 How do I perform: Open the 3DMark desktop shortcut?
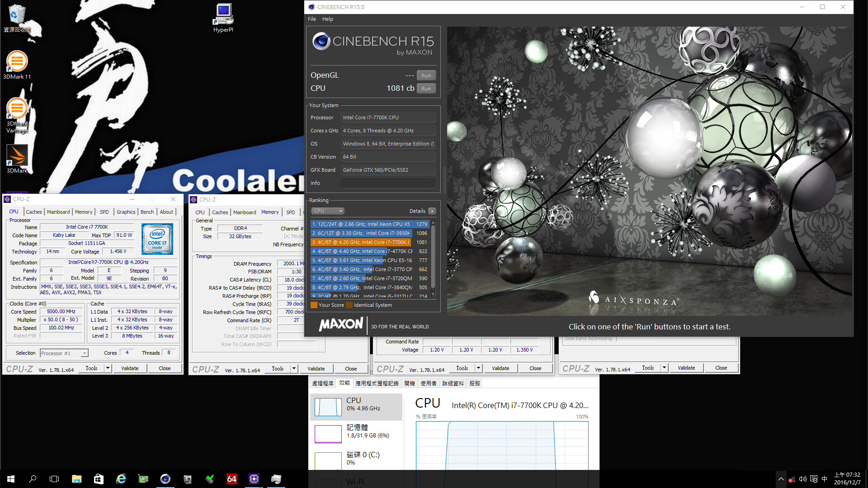(x=17, y=159)
